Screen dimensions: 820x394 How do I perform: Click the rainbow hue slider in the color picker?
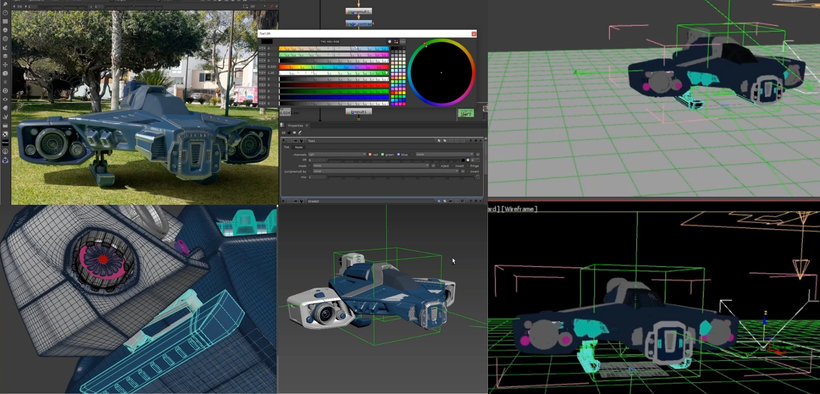click(334, 67)
